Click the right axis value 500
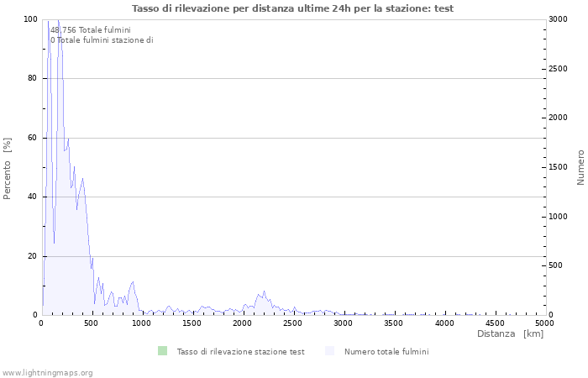The image size is (588, 378). 556,265
